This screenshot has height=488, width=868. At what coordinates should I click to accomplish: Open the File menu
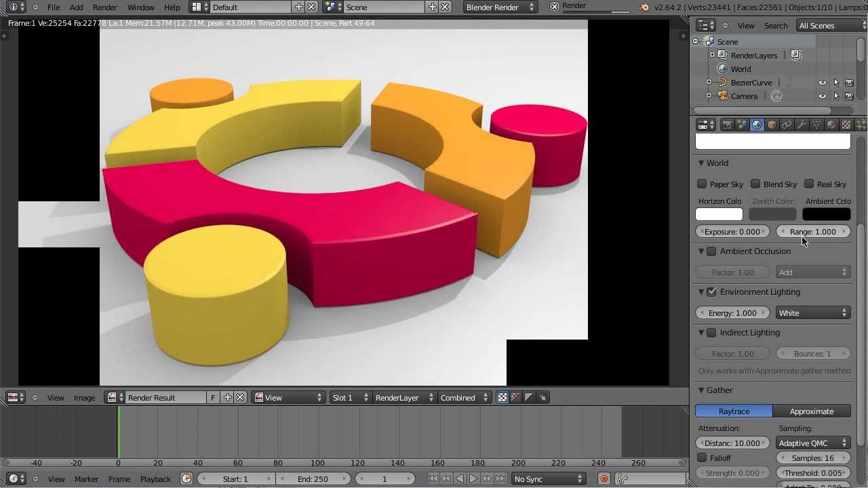tap(54, 7)
